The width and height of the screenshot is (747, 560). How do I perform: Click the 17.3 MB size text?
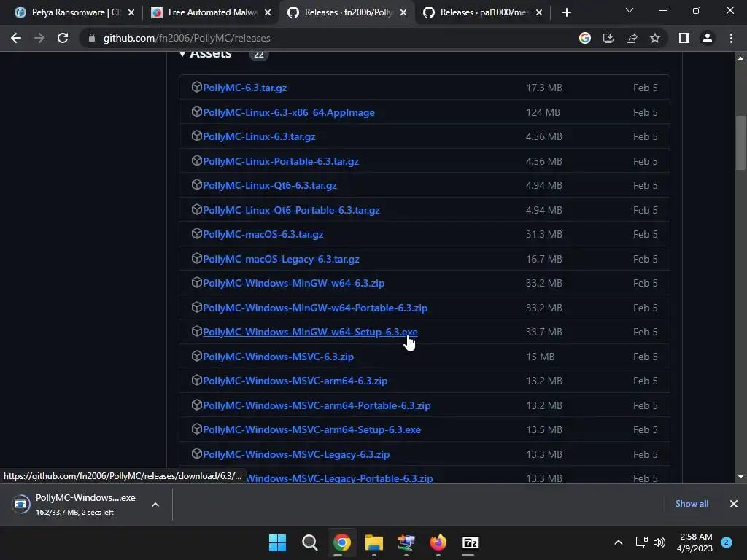(x=544, y=87)
